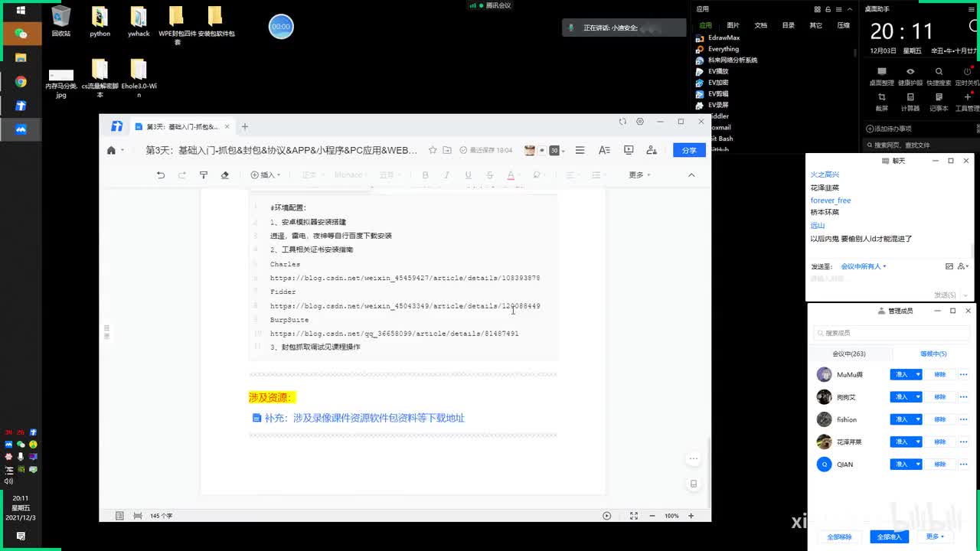Start presentation mode icon
The height and width of the screenshot is (551, 980).
point(629,150)
